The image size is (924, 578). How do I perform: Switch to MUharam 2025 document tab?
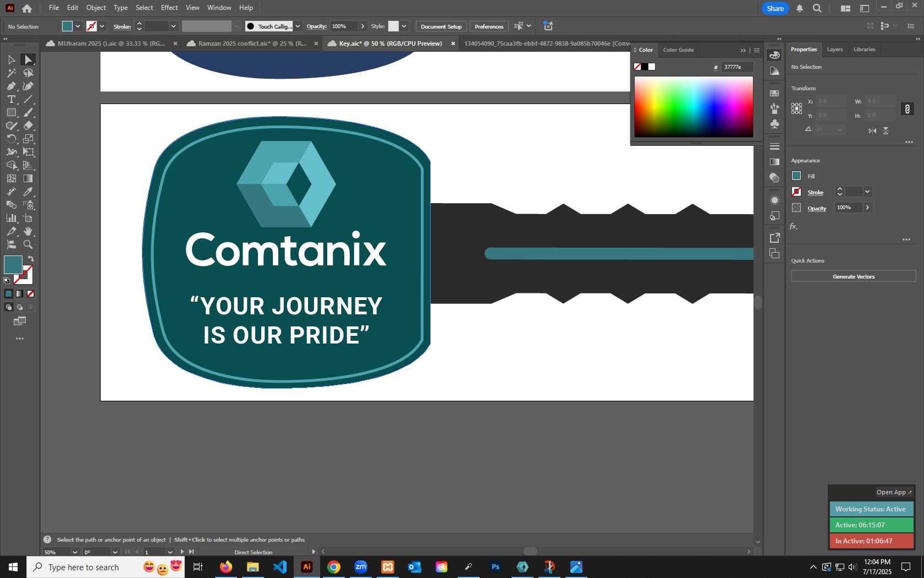click(111, 43)
